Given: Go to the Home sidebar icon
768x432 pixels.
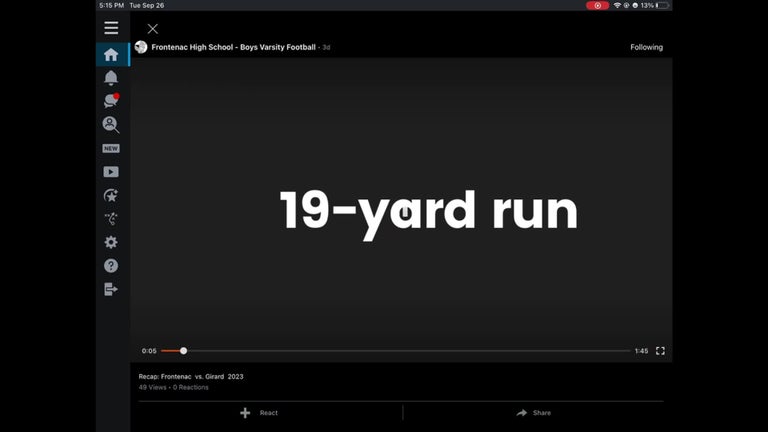Looking at the screenshot, I should pos(111,54).
